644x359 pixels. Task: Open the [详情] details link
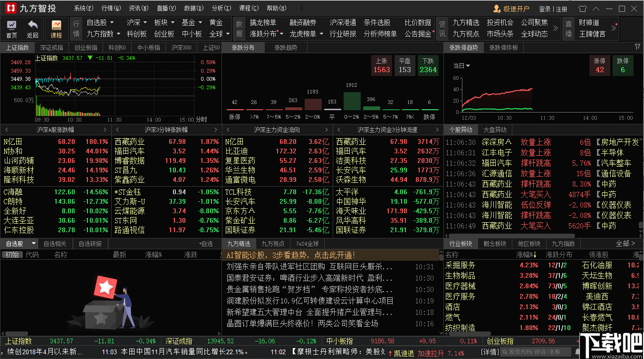click(490, 352)
